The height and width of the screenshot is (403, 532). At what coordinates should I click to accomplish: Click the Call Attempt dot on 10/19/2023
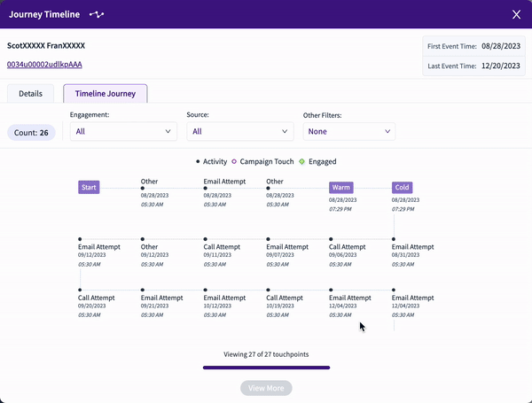pos(268,290)
